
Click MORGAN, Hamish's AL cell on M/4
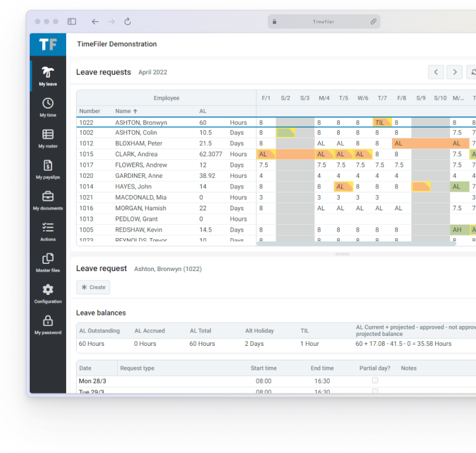click(x=321, y=208)
